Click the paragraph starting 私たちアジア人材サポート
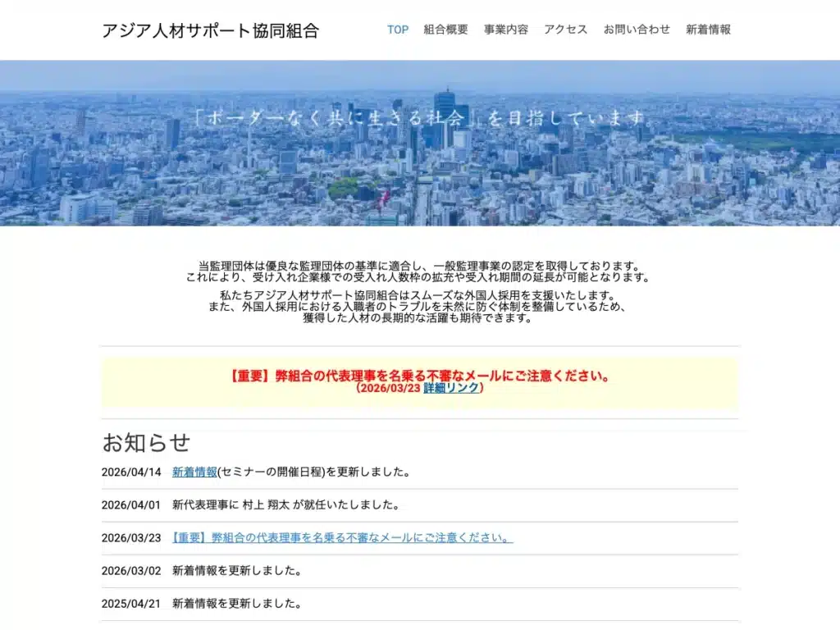 [x=418, y=307]
